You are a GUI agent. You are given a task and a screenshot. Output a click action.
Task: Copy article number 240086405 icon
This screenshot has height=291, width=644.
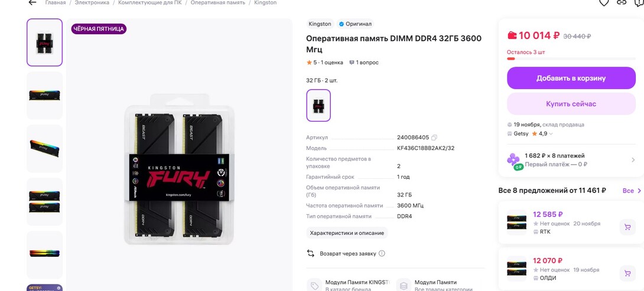click(x=434, y=138)
